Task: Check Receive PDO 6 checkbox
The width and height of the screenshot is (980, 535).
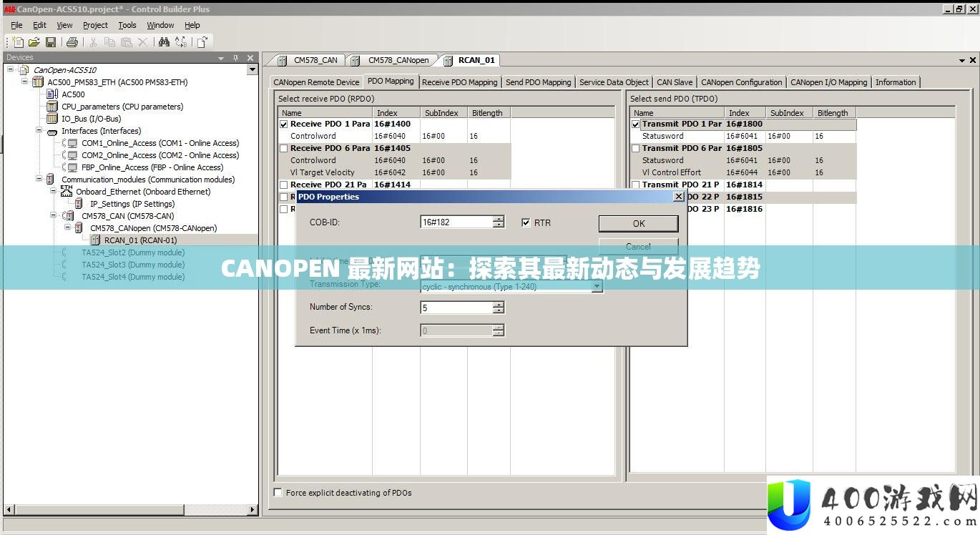Action: (x=284, y=149)
